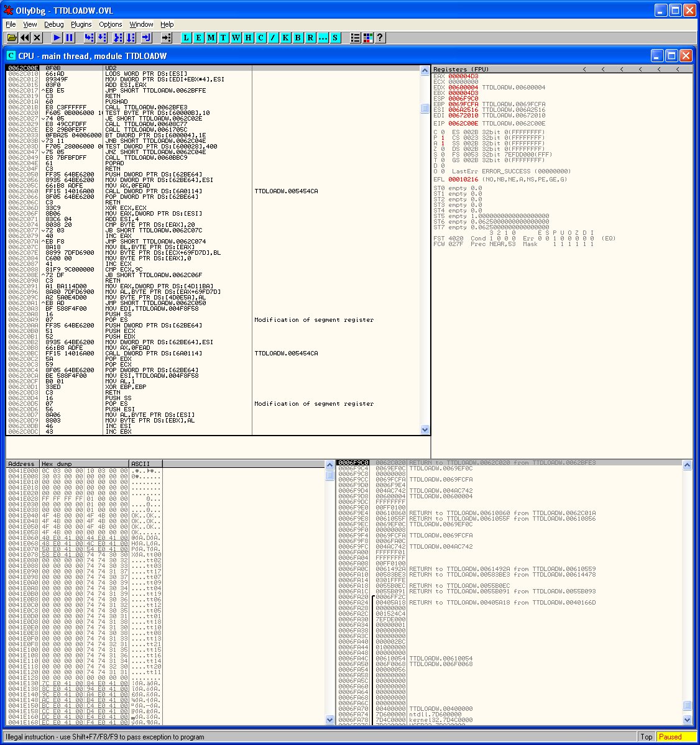Open the Help menu
The height and width of the screenshot is (745, 700).
[x=167, y=24]
